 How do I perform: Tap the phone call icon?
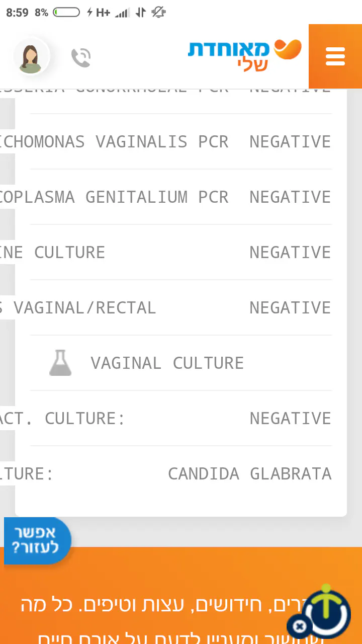click(x=80, y=57)
